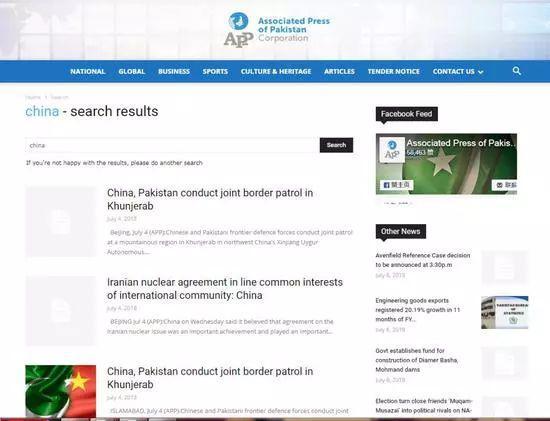The height and width of the screenshot is (421, 550).
Task: Open Engineering goods exports growth news link
Action: 418,310
